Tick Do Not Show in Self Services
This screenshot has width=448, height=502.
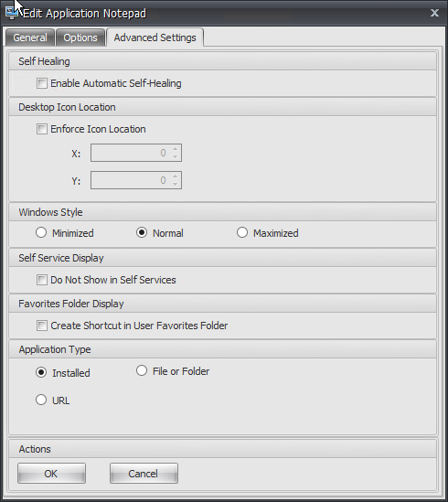point(42,280)
